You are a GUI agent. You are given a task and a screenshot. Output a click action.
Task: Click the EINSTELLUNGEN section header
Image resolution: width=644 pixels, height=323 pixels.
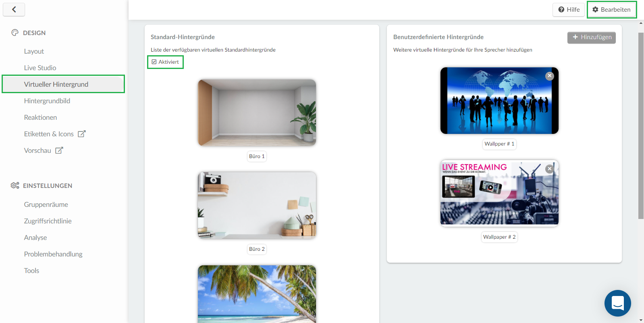click(x=48, y=186)
